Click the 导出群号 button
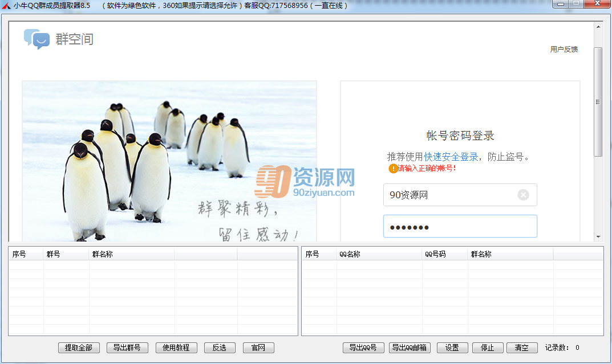Screen dimensions: 612x364 pyautogui.click(x=127, y=347)
